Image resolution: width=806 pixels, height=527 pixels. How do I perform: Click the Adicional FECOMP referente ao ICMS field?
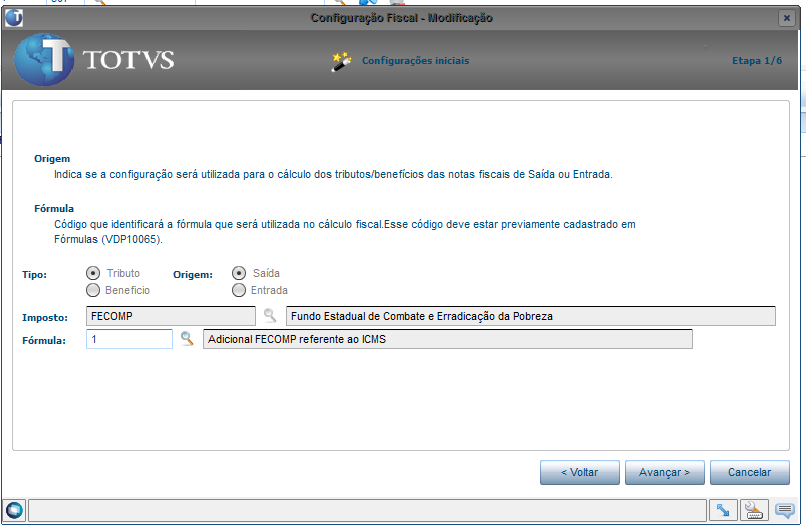point(448,339)
